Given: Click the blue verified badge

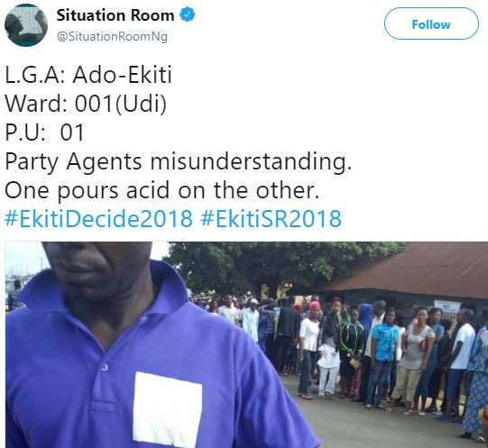Looking at the screenshot, I should pyautogui.click(x=188, y=15).
